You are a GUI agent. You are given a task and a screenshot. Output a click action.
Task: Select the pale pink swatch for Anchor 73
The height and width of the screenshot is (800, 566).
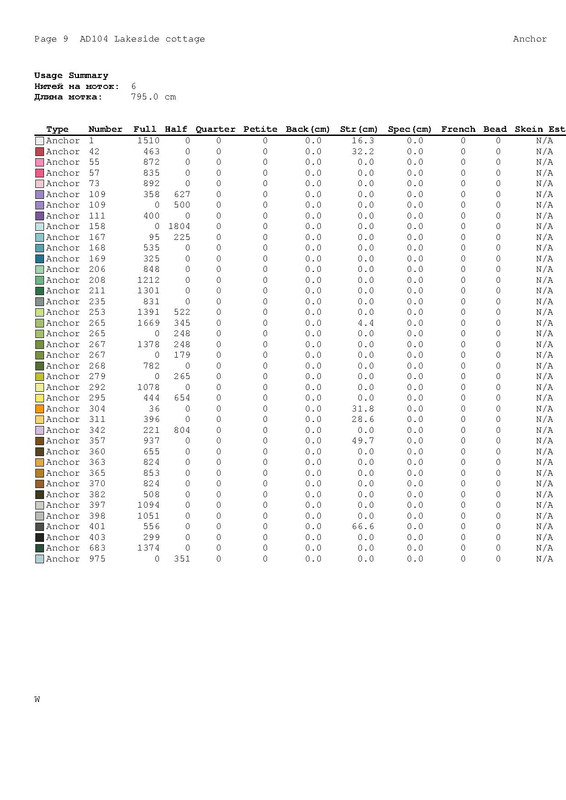(x=39, y=184)
